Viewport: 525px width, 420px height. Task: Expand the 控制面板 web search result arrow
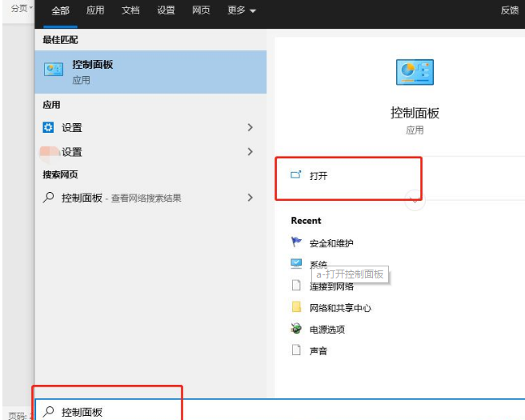(250, 198)
